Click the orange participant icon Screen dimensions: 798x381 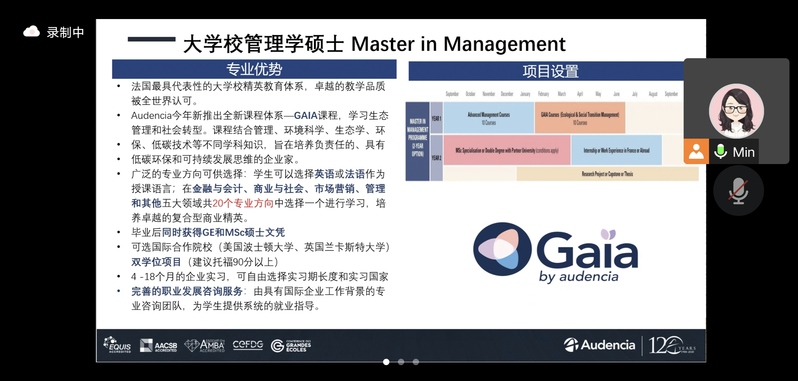click(x=696, y=151)
